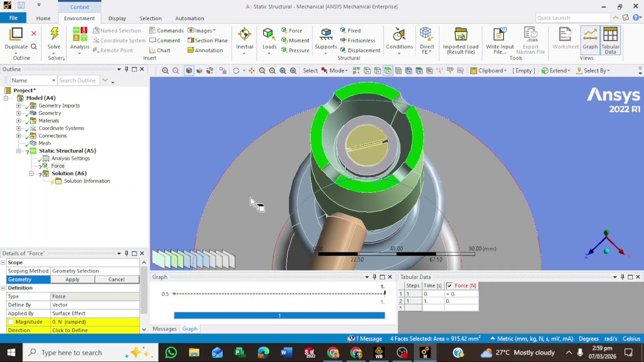This screenshot has width=644, height=362.
Task: Open Select By dropdown
Action: pos(593,70)
